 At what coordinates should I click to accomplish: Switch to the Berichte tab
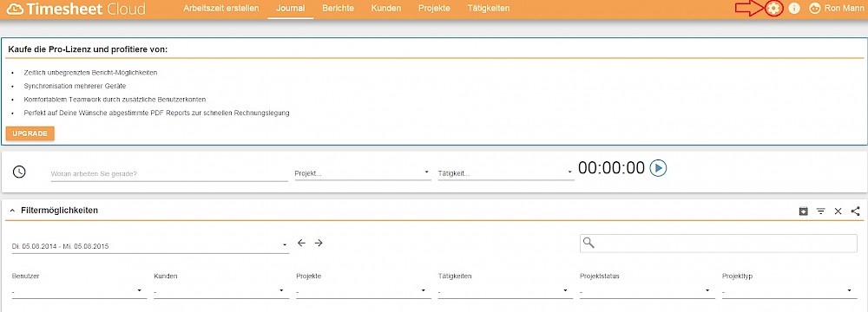(338, 9)
